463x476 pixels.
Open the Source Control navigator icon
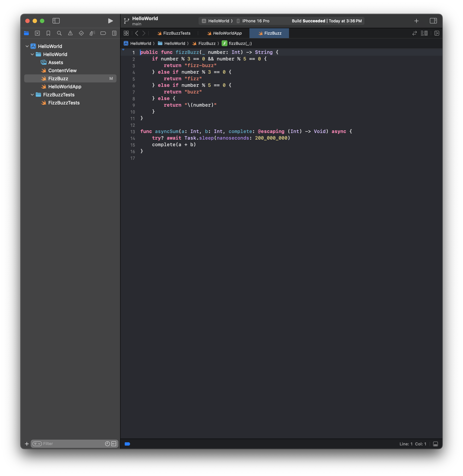[x=37, y=33]
